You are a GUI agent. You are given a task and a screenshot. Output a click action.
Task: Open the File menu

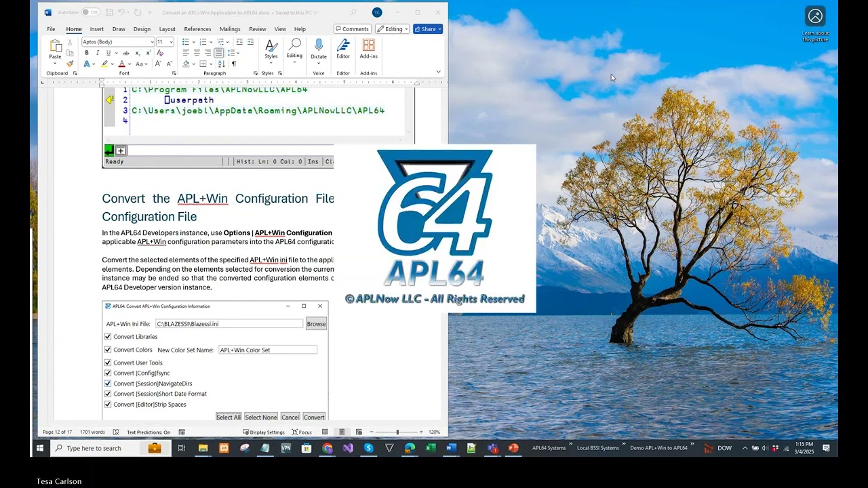(x=51, y=29)
